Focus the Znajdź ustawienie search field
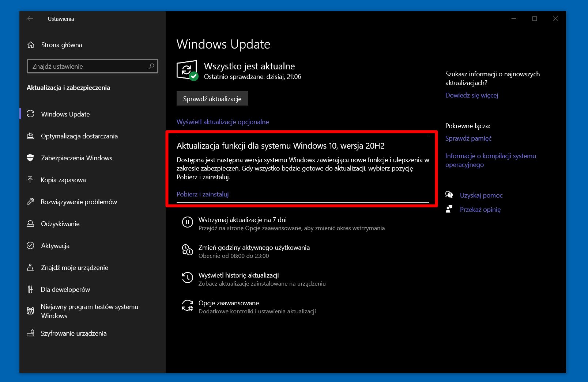588x382 pixels. tap(93, 66)
